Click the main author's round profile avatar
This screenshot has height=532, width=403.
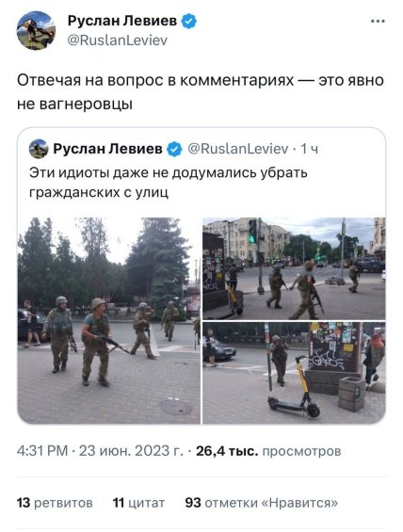click(36, 30)
